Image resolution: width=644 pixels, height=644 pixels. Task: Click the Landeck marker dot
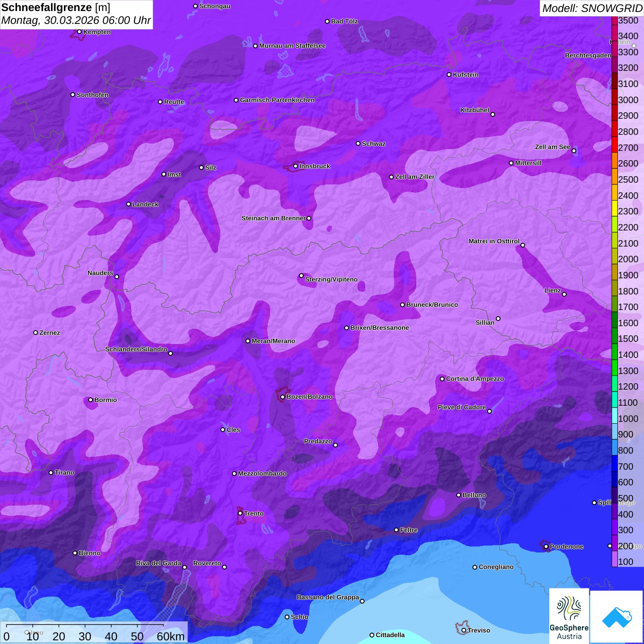pyautogui.click(x=128, y=204)
